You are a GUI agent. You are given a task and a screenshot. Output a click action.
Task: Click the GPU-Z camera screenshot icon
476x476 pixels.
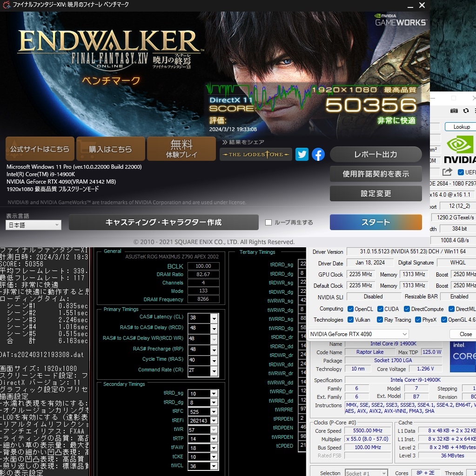point(454,111)
